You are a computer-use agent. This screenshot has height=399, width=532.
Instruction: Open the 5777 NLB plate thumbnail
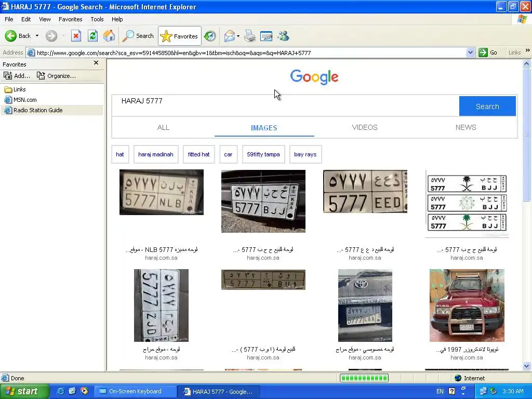point(162,192)
